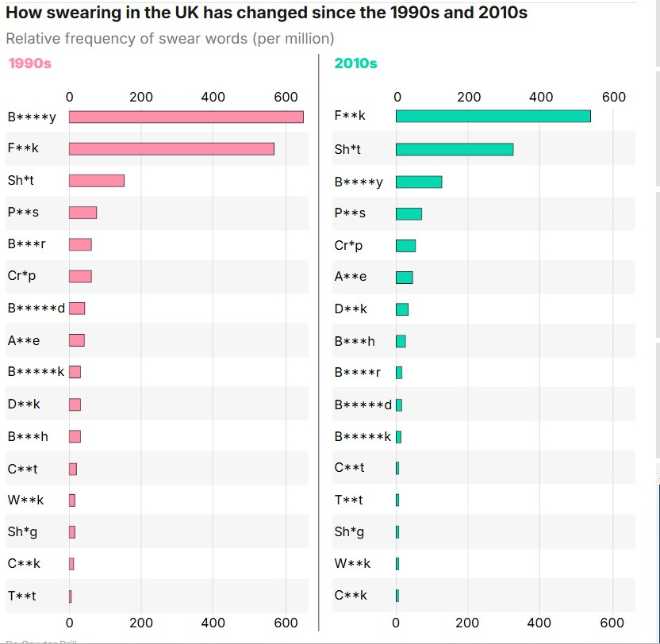
Task: Select the 2010s panel heading
Action: (x=355, y=63)
